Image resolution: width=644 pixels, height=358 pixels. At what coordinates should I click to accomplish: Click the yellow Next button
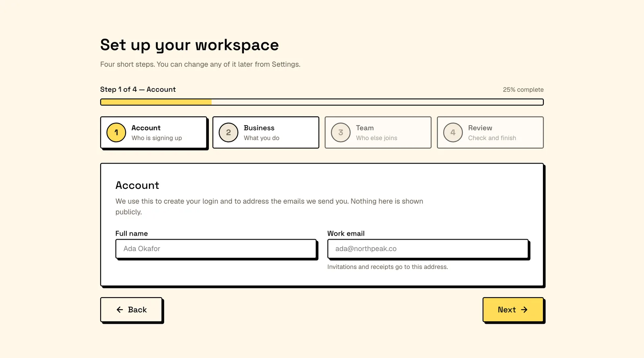(513, 310)
